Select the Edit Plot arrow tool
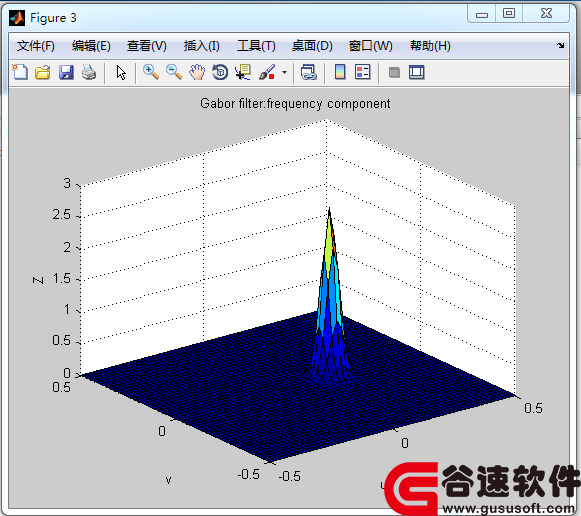Image resolution: width=581 pixels, height=516 pixels. point(121,72)
